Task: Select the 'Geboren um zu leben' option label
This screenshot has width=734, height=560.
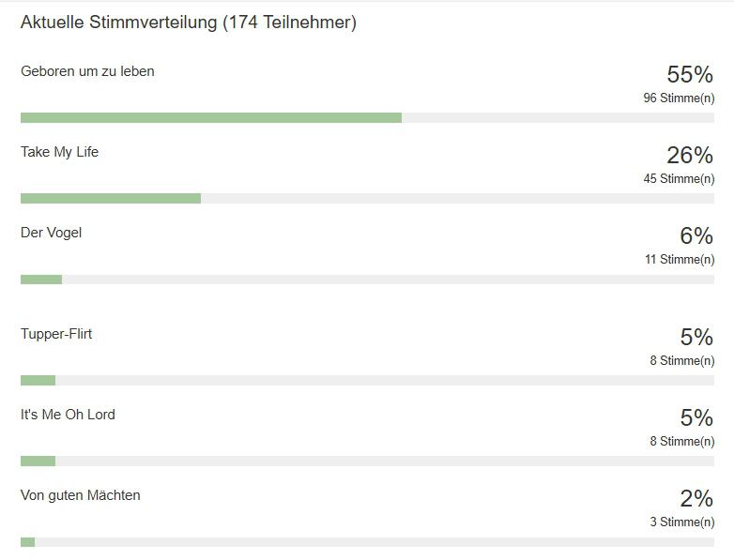Action: (87, 71)
